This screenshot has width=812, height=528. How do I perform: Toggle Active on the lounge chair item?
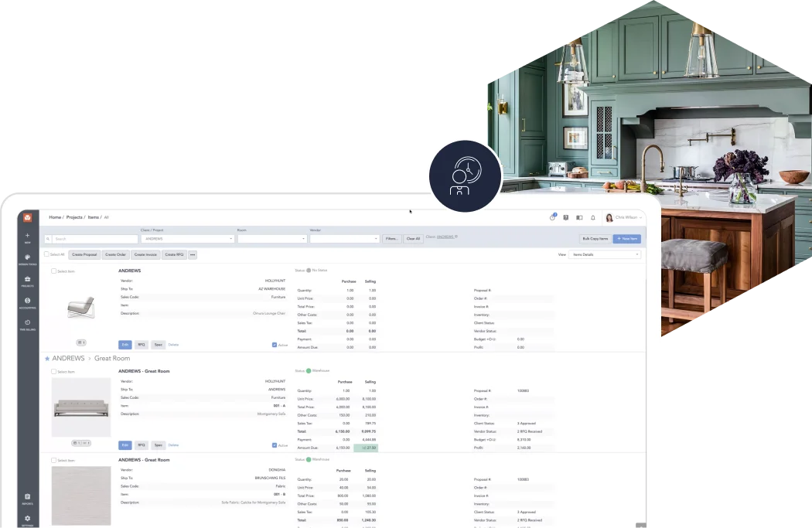pos(273,344)
